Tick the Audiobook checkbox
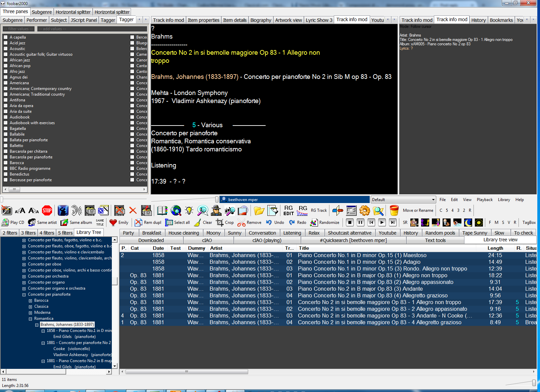The image size is (540, 392). click(x=5, y=117)
